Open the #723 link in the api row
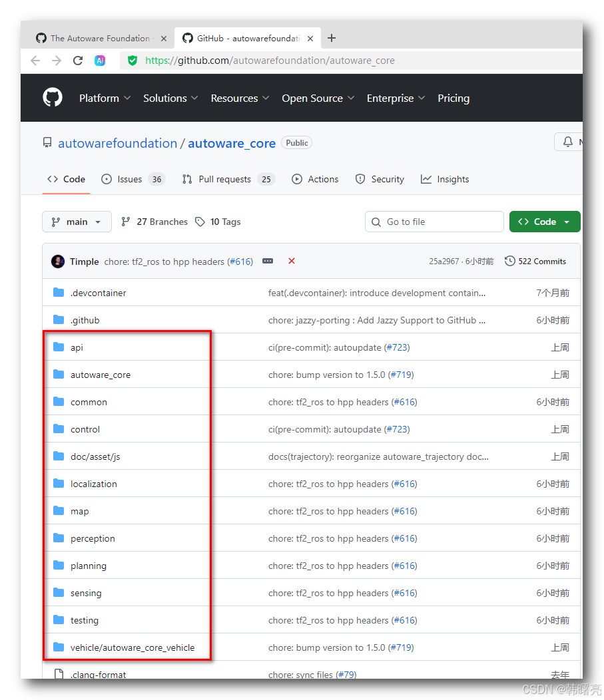Screen dimensions: 604x700 397,347
